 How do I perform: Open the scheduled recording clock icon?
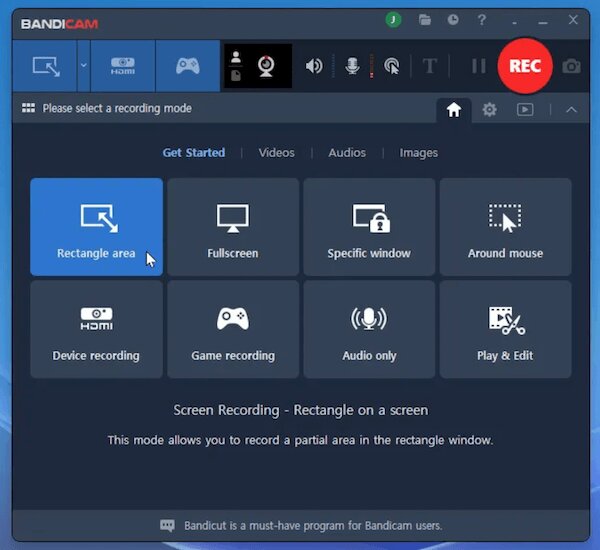point(453,20)
